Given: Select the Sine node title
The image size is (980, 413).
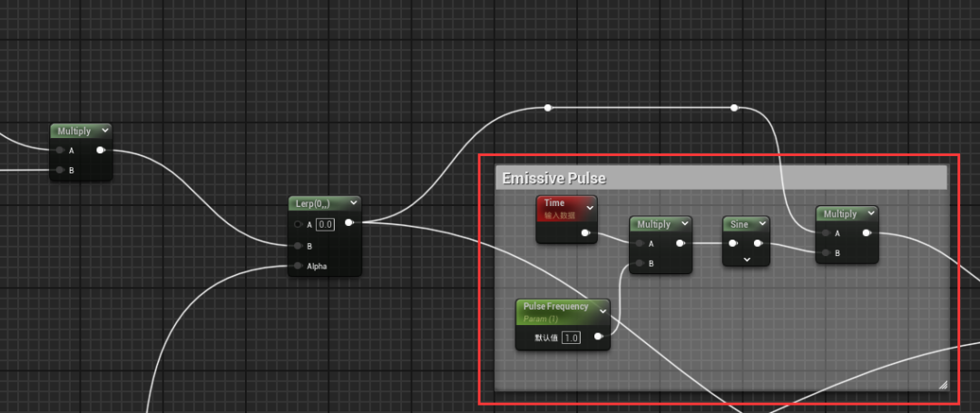Looking at the screenshot, I should tap(740, 224).
